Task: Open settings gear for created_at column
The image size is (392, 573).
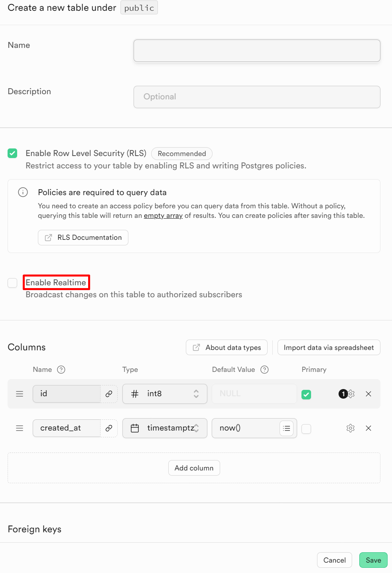Action: point(351,428)
